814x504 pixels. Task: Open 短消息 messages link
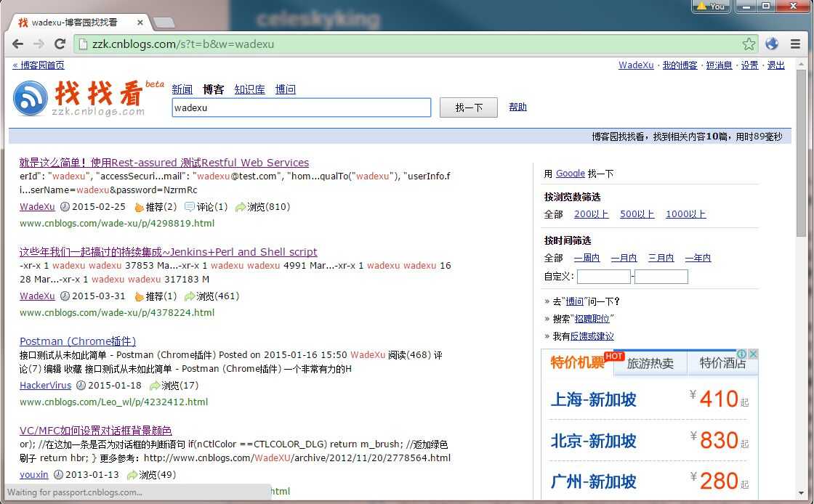click(x=719, y=65)
